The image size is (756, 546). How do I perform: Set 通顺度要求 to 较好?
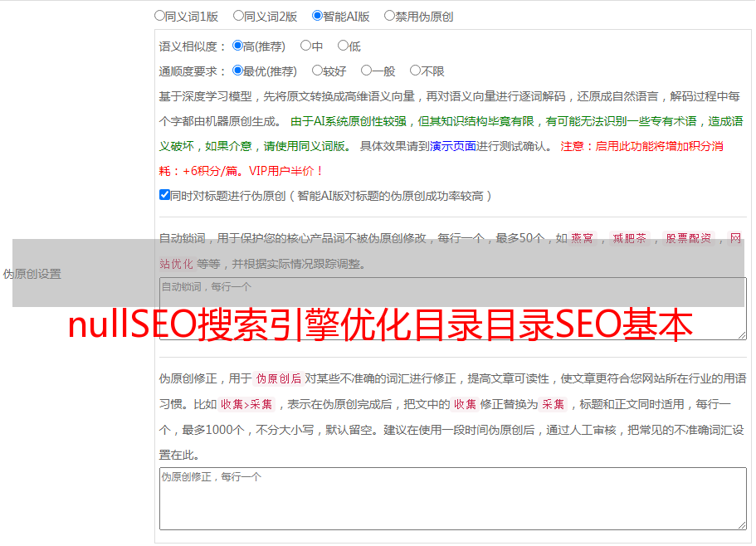pyautogui.click(x=317, y=71)
